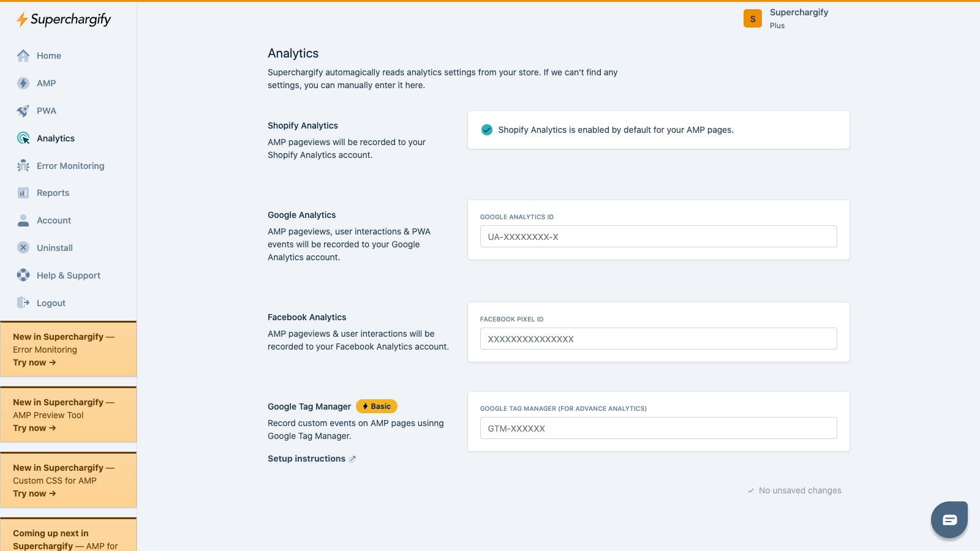
Task: Try now for Custom CSS for AMP
Action: 34,493
